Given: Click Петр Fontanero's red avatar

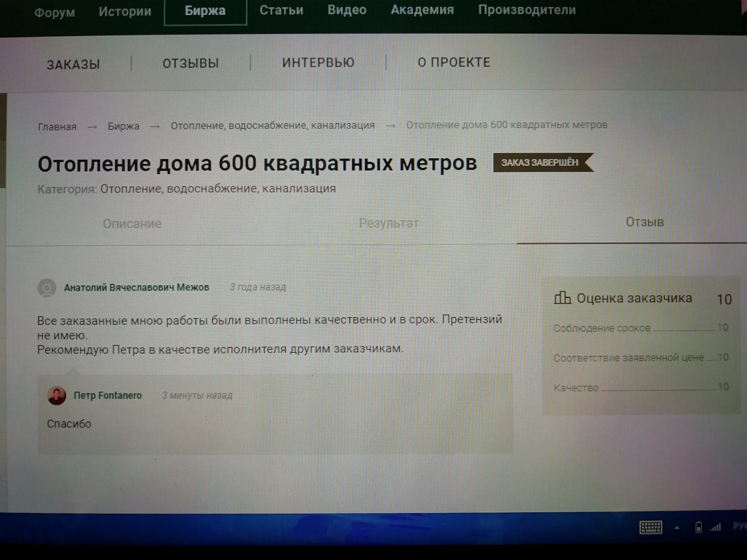Looking at the screenshot, I should click(x=57, y=395).
